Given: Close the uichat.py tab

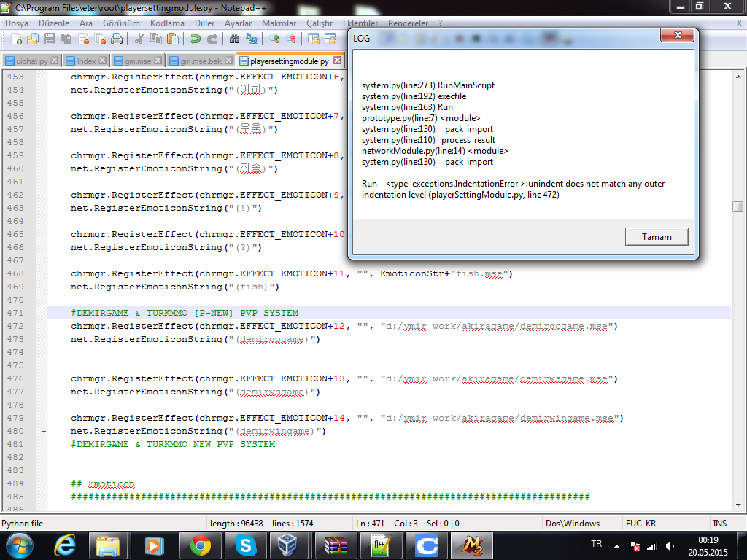Looking at the screenshot, I should coord(54,61).
